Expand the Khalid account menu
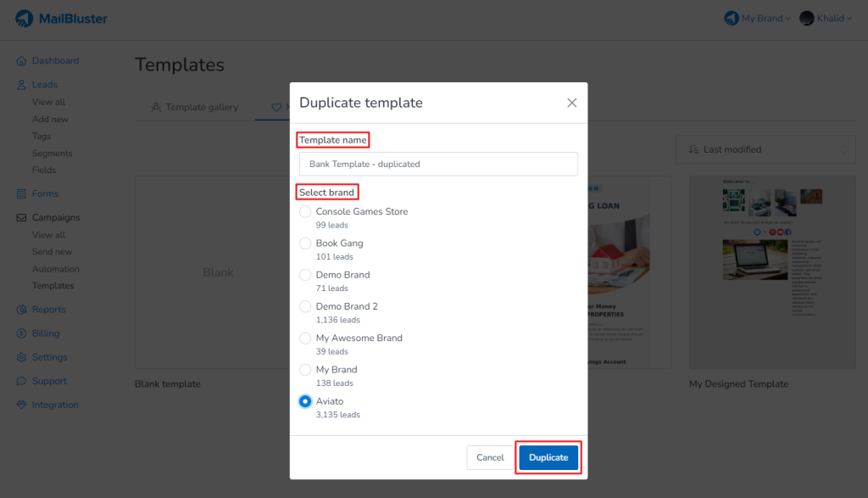Viewport: 868px width, 498px height. [x=824, y=18]
